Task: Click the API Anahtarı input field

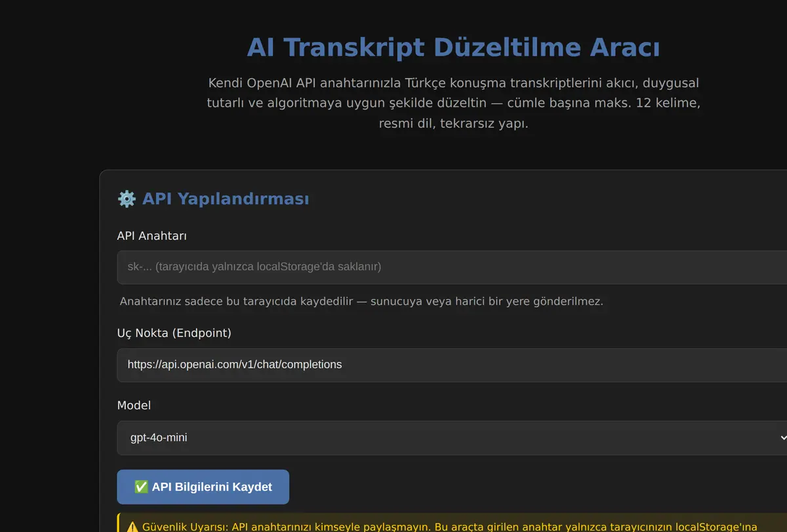Action: 452,267
